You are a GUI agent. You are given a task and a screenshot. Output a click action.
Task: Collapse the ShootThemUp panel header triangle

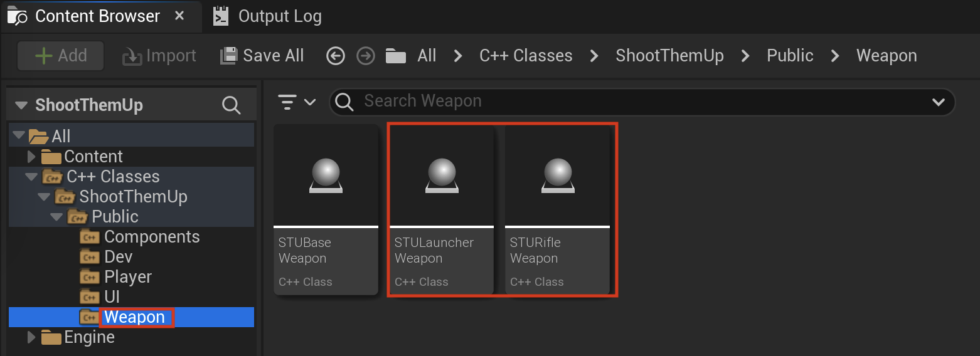pyautogui.click(x=21, y=105)
